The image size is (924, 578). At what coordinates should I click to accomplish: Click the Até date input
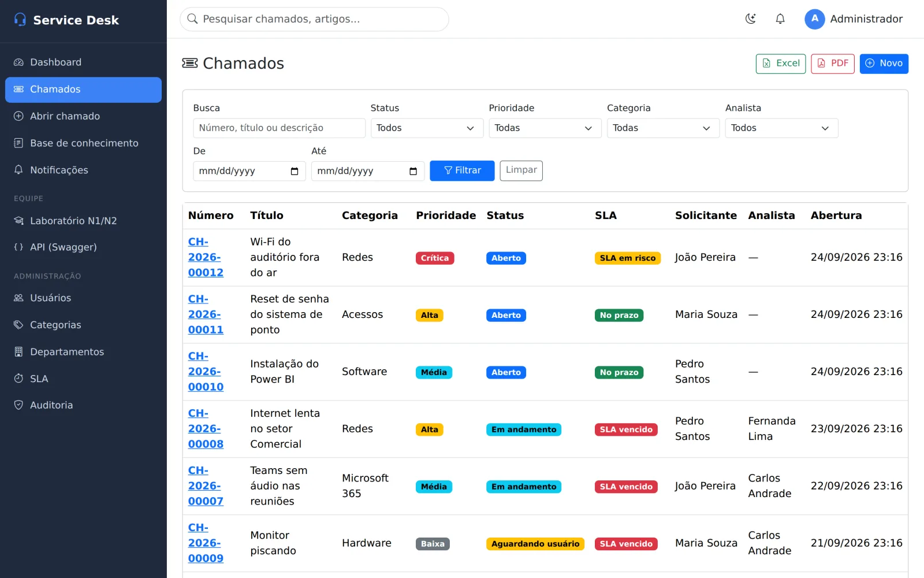point(368,171)
